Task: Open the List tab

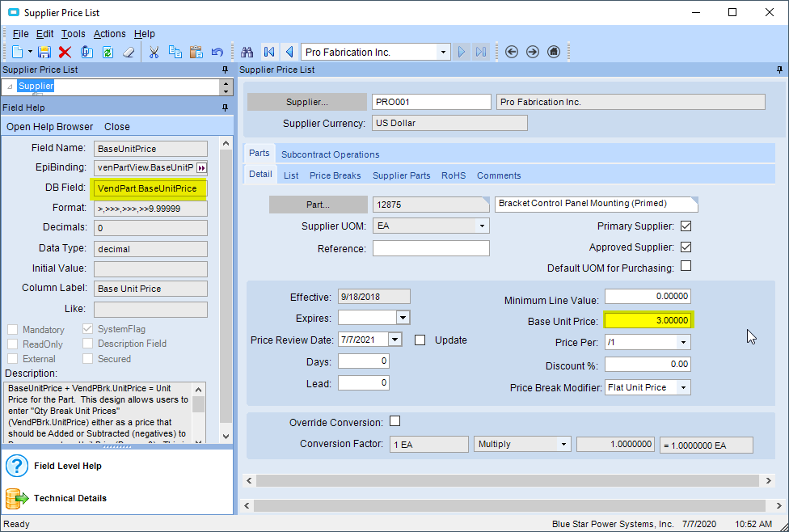Action: 291,175
